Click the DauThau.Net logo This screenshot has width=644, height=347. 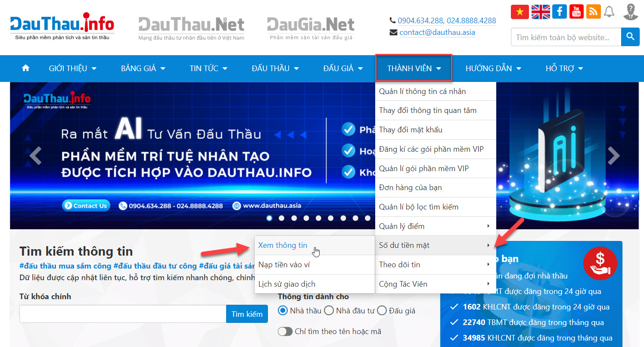[x=191, y=28]
